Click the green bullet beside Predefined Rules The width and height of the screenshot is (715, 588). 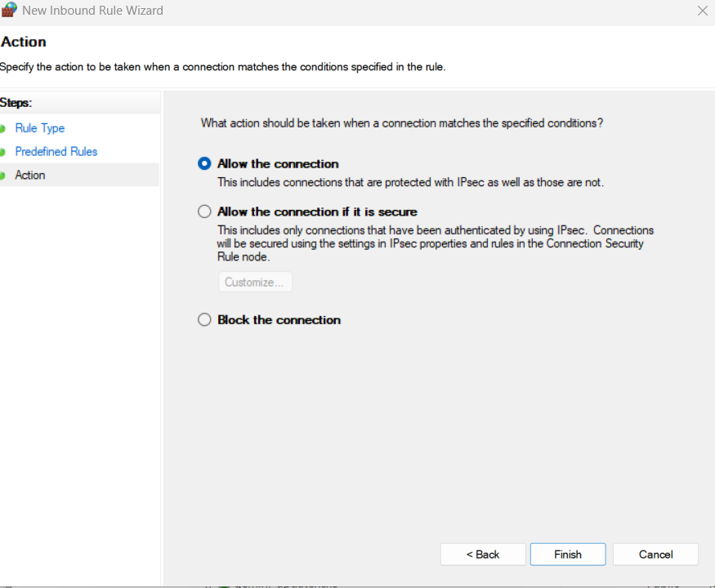(3, 152)
